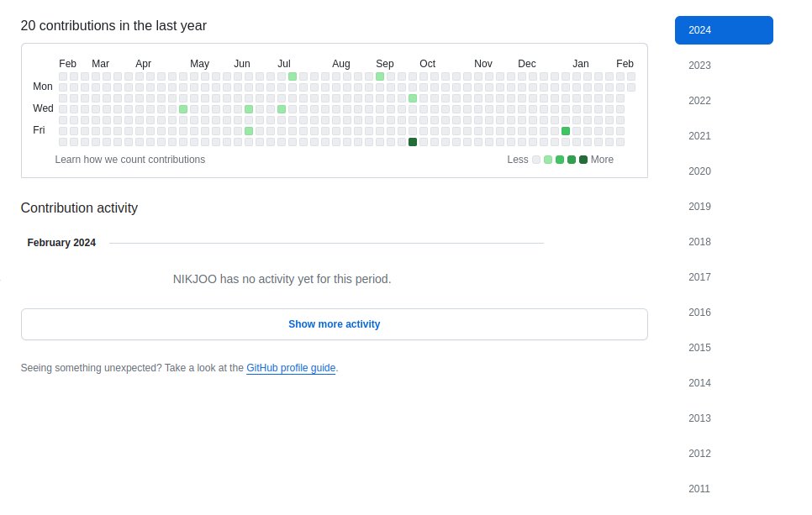Viewport: 812px width, 515px height.
Task: Click the Oct month label
Action: [427, 64]
